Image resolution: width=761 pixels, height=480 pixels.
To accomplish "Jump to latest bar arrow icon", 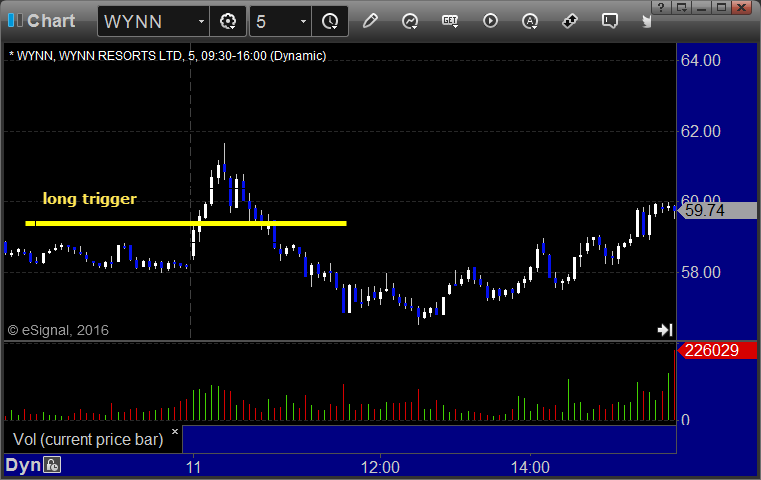I will tap(665, 330).
